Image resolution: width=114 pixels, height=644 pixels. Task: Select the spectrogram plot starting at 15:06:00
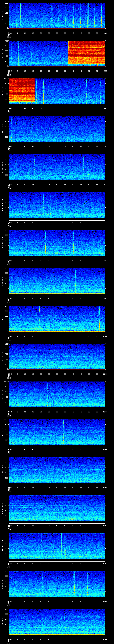coord(57,205)
